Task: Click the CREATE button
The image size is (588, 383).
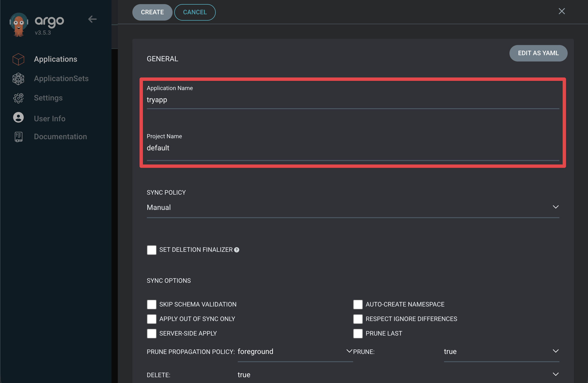Action: [x=152, y=12]
